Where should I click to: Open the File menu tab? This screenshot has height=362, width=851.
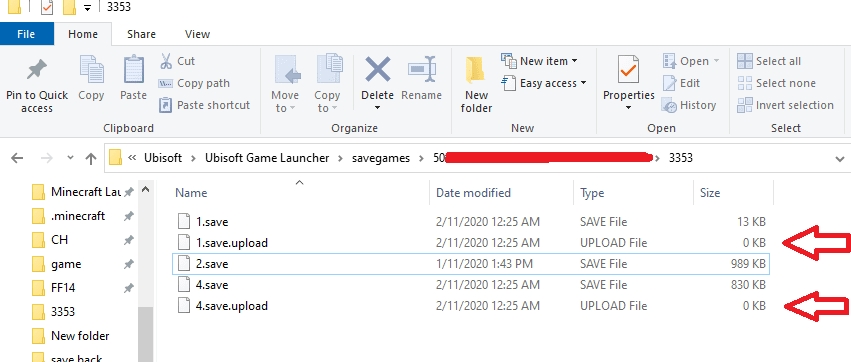[x=27, y=34]
